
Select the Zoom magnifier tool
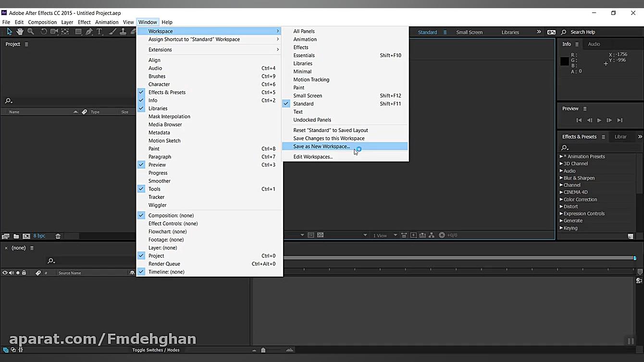pyautogui.click(x=31, y=32)
